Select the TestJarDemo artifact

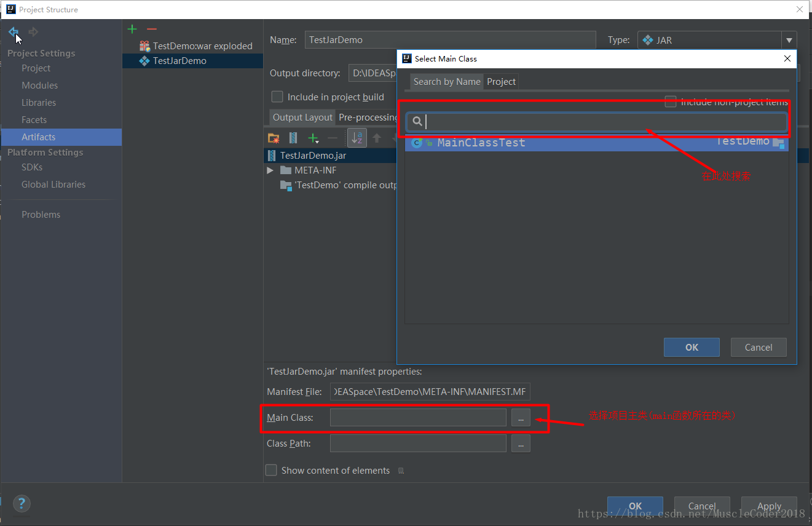(x=193, y=61)
